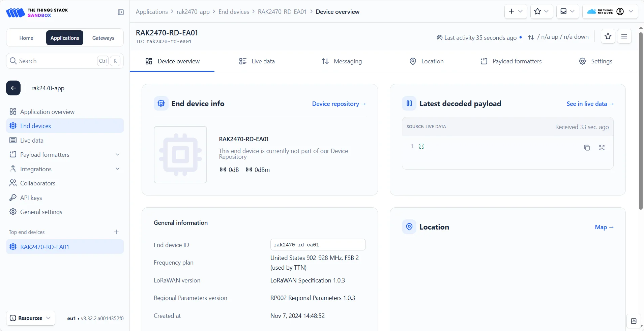Open API keys in the sidebar
Screen dimensions: 644x331
pyautogui.click(x=65, y=198)
